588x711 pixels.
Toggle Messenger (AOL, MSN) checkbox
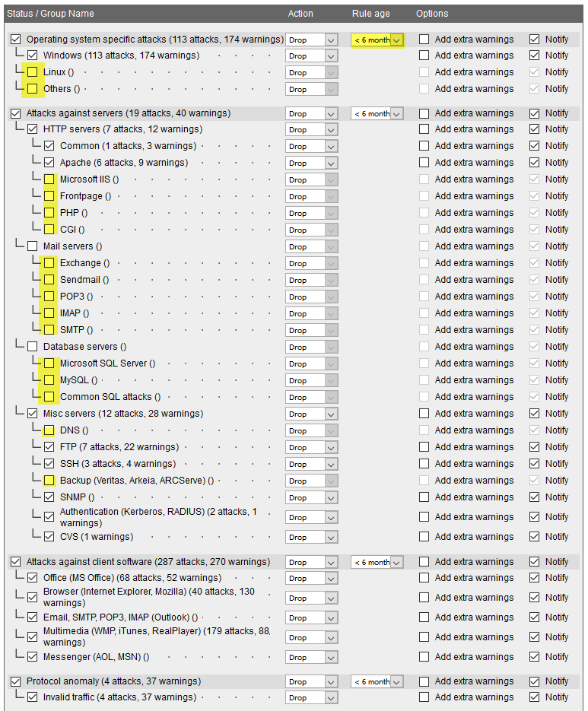[x=32, y=656]
